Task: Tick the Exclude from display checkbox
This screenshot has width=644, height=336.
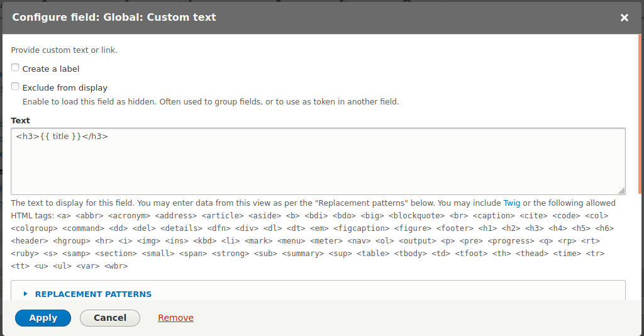Action: [x=15, y=87]
